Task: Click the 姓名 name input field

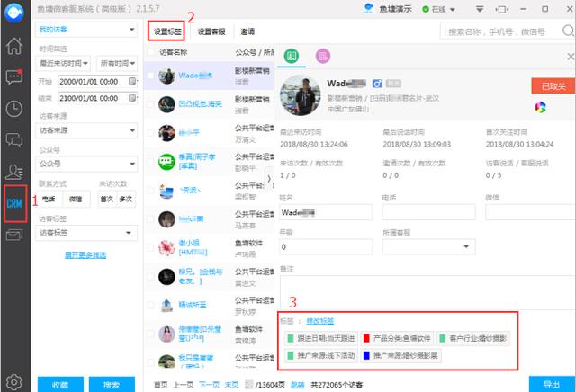Action: (x=325, y=213)
